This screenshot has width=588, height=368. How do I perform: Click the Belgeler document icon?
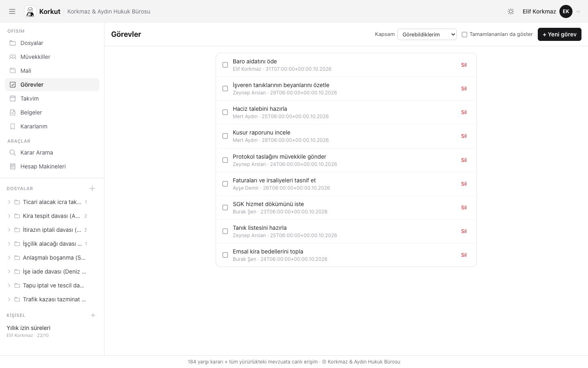pyautogui.click(x=13, y=112)
